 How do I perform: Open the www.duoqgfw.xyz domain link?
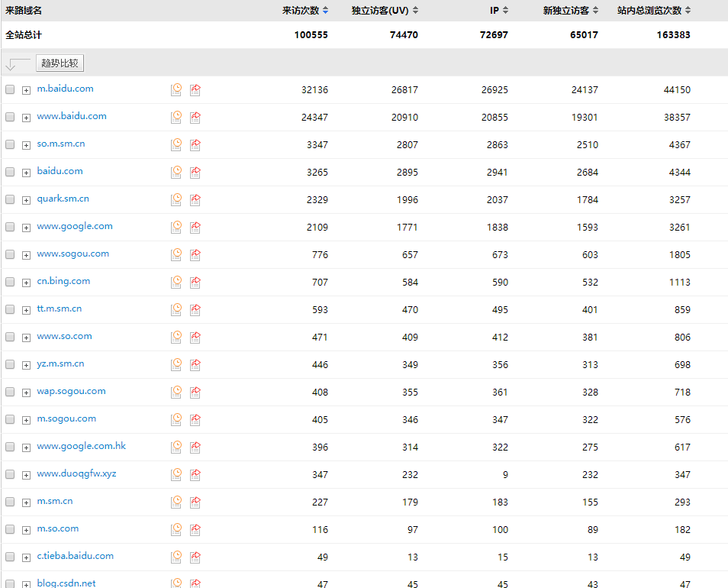76,473
